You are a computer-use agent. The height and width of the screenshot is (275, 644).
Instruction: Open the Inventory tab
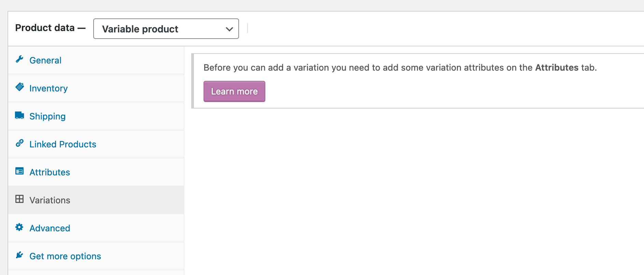tap(48, 88)
